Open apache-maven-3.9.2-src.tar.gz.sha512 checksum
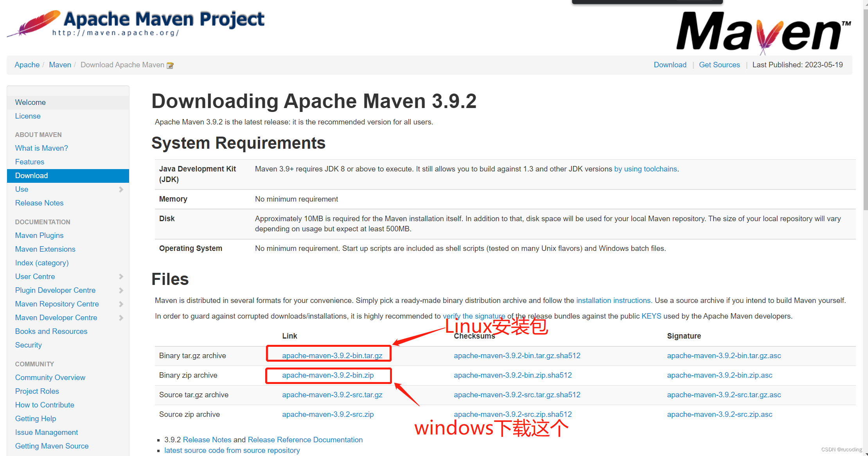The image size is (868, 456). [x=517, y=395]
